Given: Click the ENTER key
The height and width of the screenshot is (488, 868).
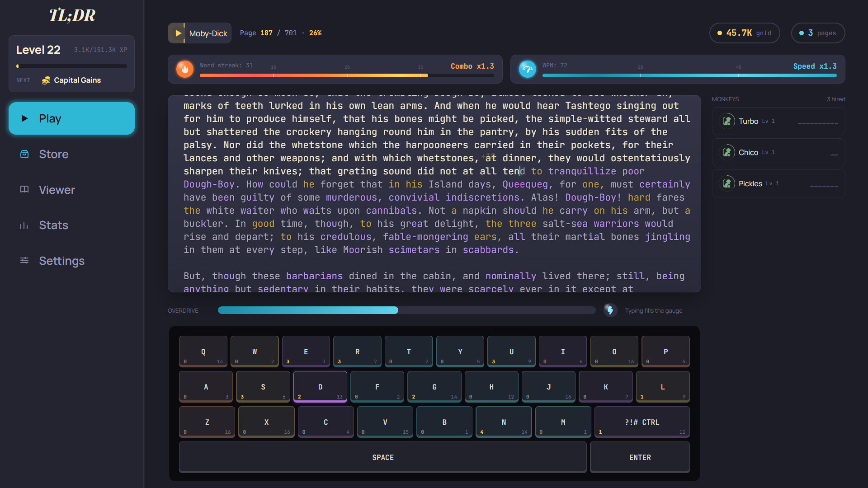Looking at the screenshot, I should [x=640, y=457].
